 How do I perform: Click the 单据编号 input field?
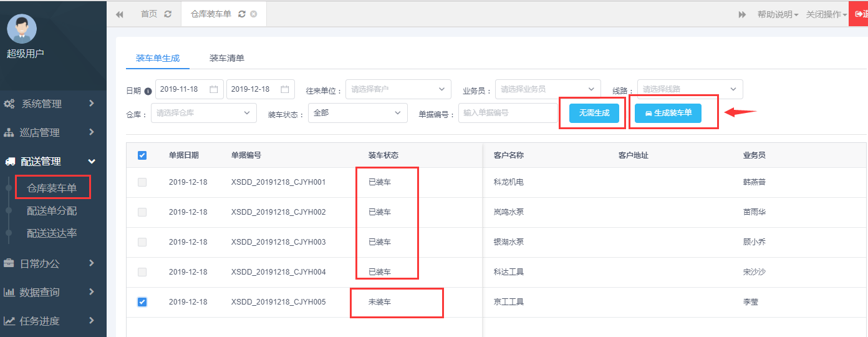(x=508, y=113)
